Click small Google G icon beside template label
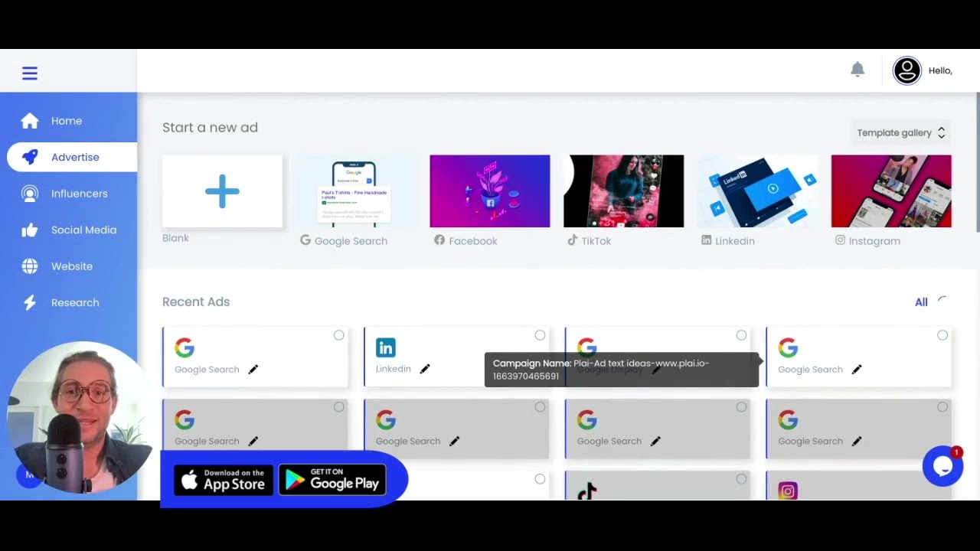Viewport: 980px width, 551px height. point(305,240)
